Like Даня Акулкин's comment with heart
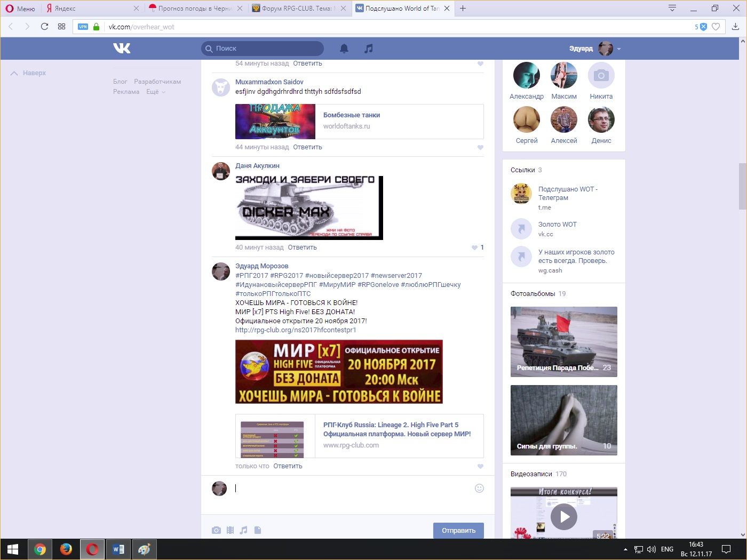 coord(474,247)
